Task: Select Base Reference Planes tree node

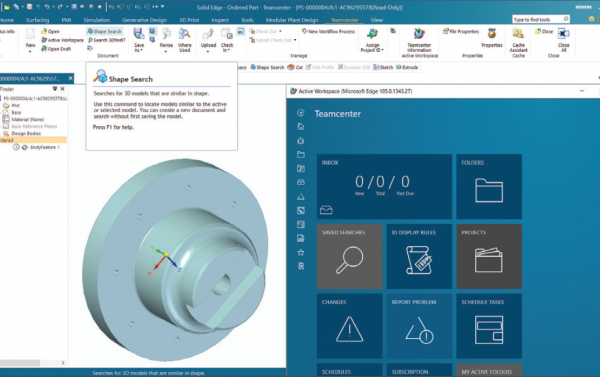Action: click(34, 126)
